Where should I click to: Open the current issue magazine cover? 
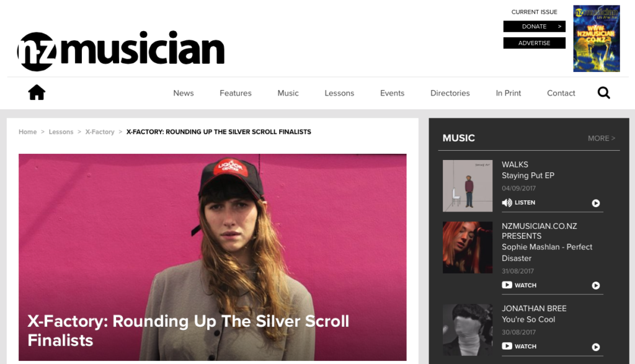pos(597,38)
